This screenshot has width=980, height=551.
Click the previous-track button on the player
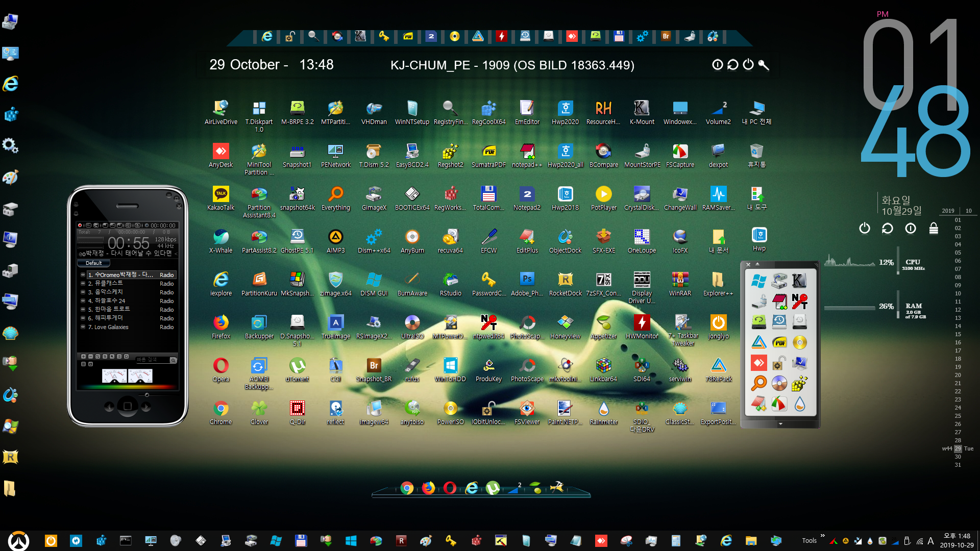coord(109,407)
